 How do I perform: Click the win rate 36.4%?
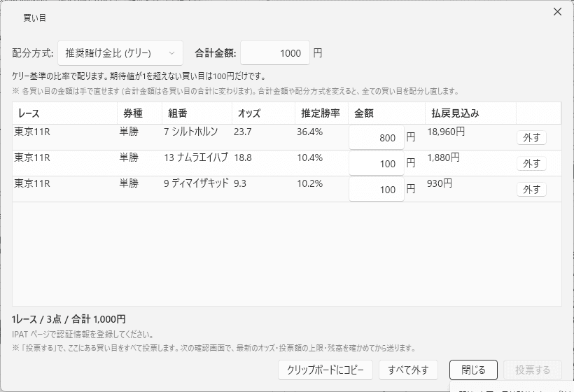[x=309, y=132]
